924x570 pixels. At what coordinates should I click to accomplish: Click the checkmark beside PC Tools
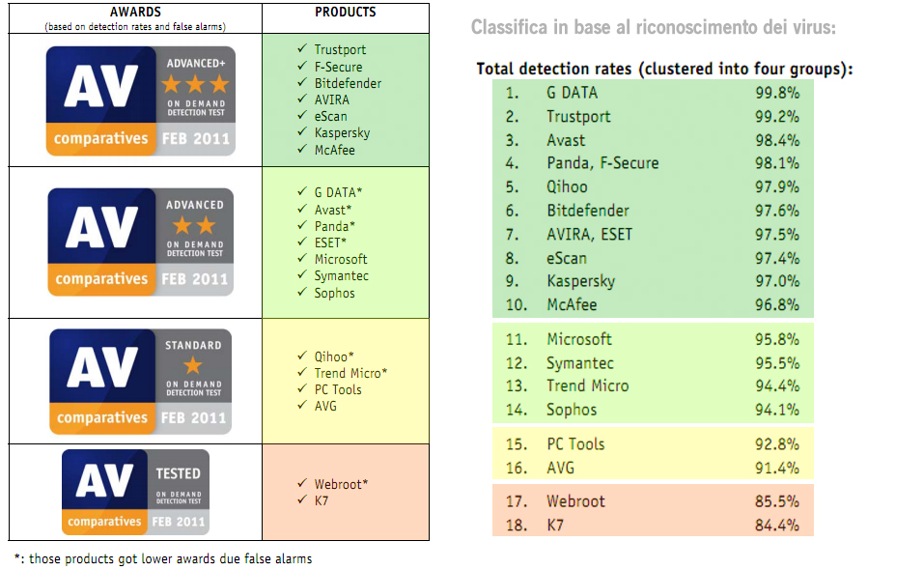pyautogui.click(x=303, y=389)
